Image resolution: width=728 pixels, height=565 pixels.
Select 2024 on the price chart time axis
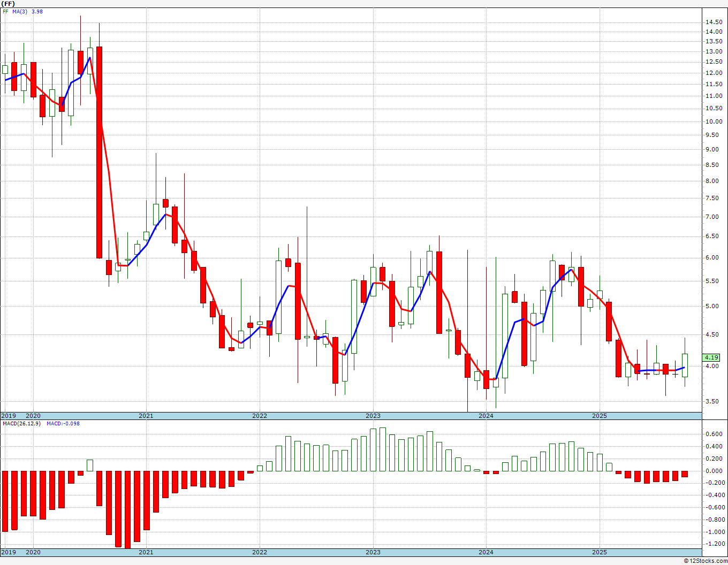tap(486, 416)
